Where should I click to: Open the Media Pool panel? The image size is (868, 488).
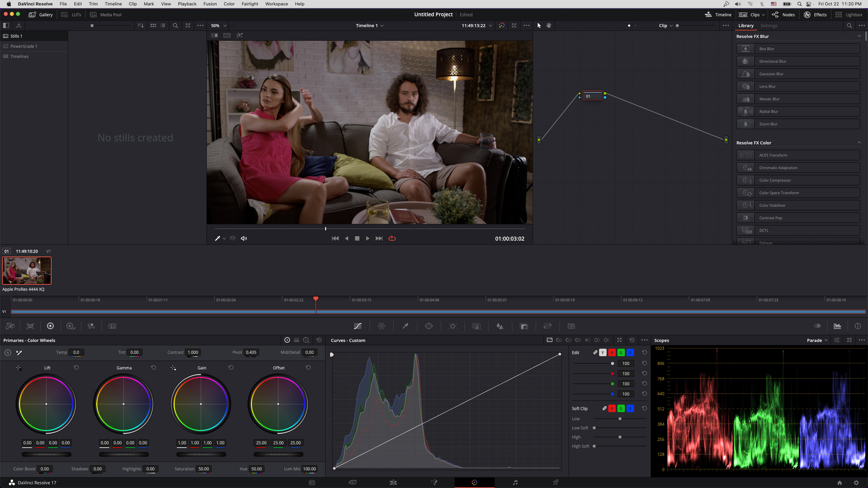[105, 15]
